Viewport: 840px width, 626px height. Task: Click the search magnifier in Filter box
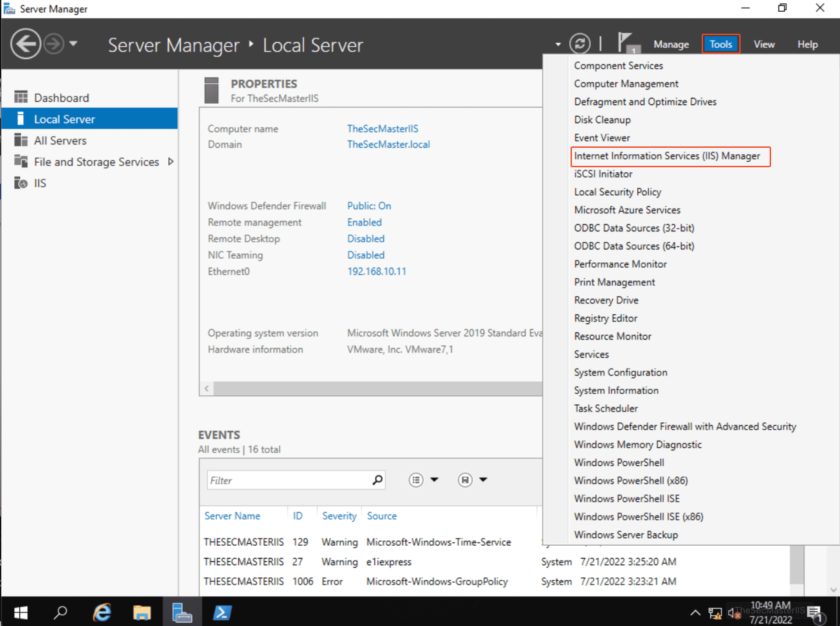(x=377, y=480)
